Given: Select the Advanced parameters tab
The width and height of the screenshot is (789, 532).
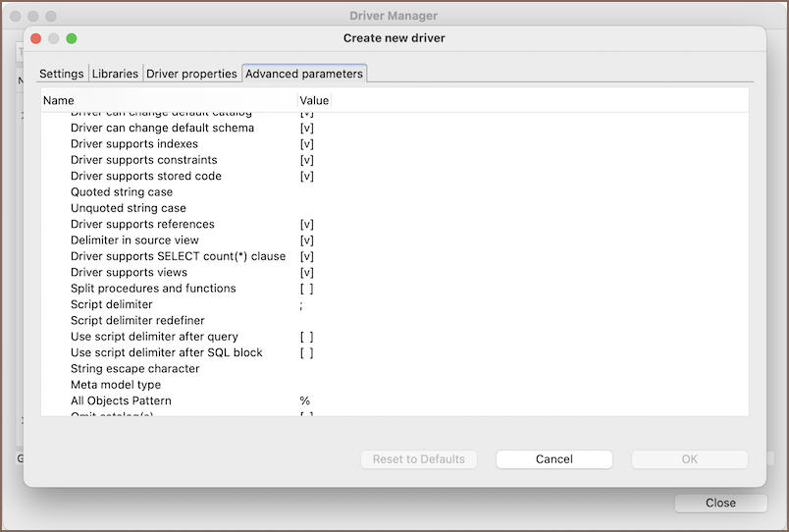Looking at the screenshot, I should point(304,74).
